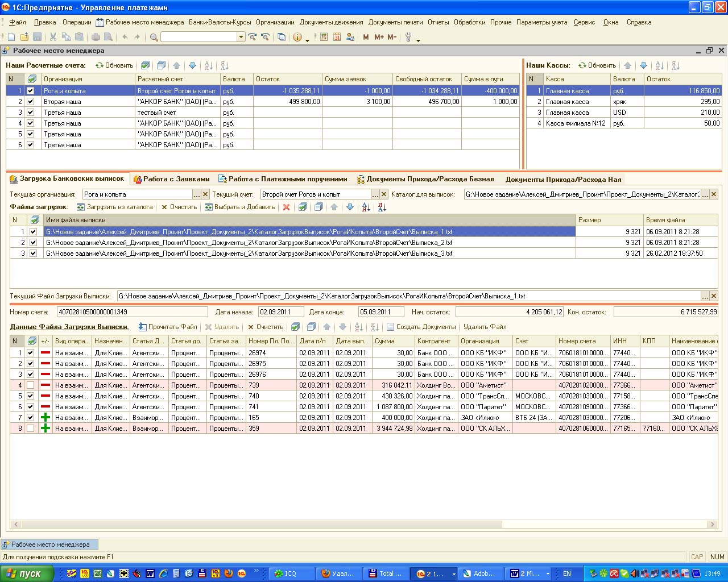Clear the Текущая организация field with X

205,194
